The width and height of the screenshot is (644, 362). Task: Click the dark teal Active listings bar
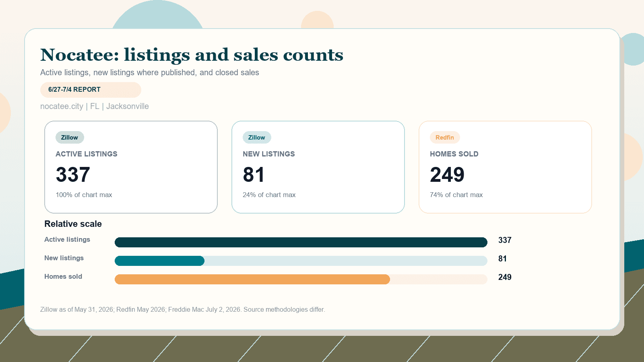click(x=301, y=242)
